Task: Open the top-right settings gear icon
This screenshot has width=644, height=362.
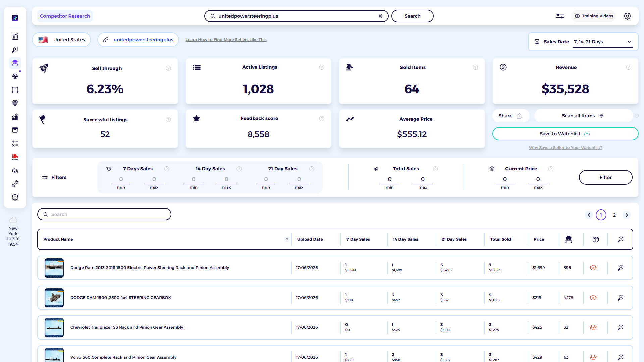Action: point(627,16)
